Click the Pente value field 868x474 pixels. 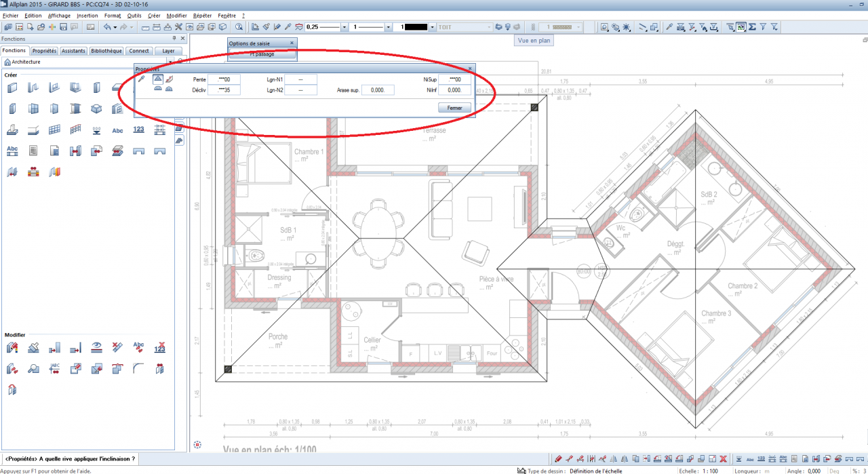tap(224, 79)
